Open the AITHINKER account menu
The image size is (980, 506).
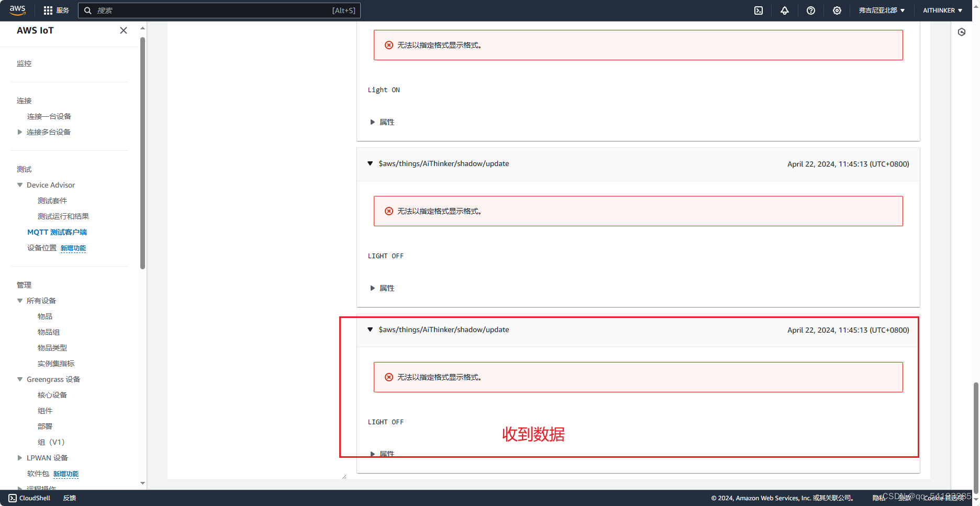click(x=942, y=10)
